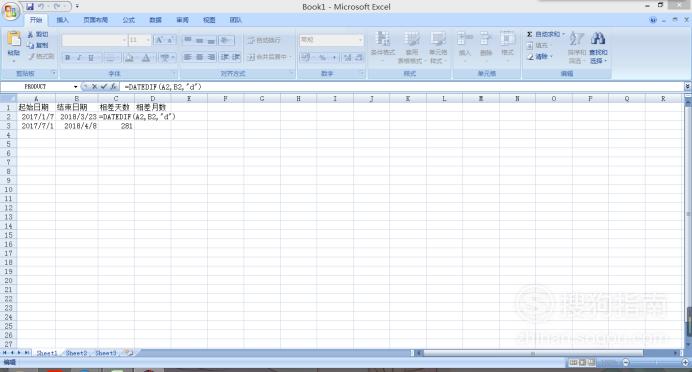The height and width of the screenshot is (372, 692).
Task: Open the 团队 (Team) tab
Action: click(236, 20)
